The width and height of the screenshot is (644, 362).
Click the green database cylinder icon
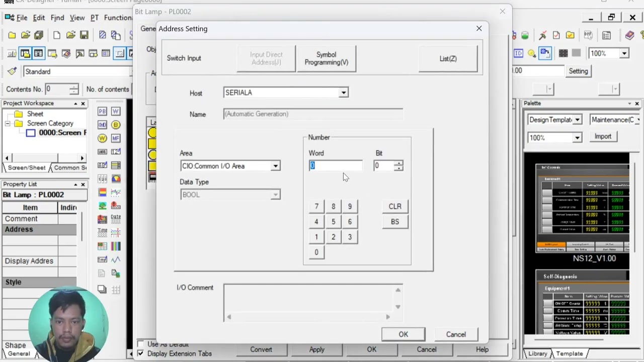click(x=525, y=35)
